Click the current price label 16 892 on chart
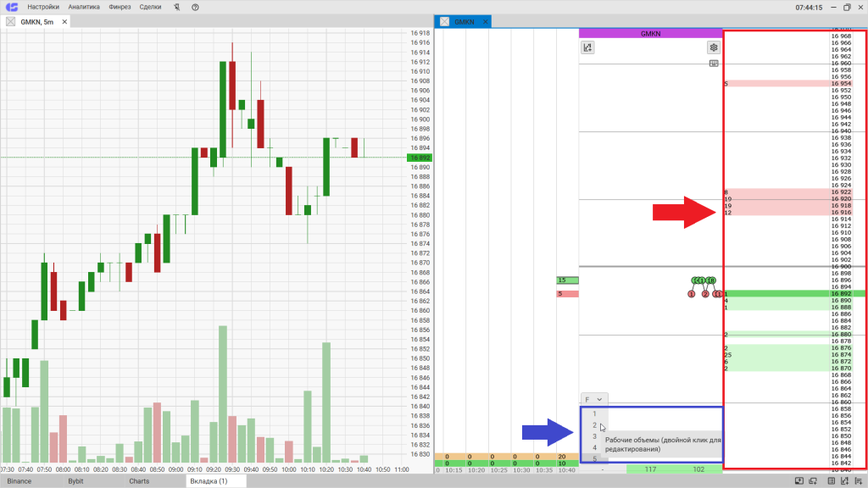Viewport: 868px width, 488px height. 420,158
